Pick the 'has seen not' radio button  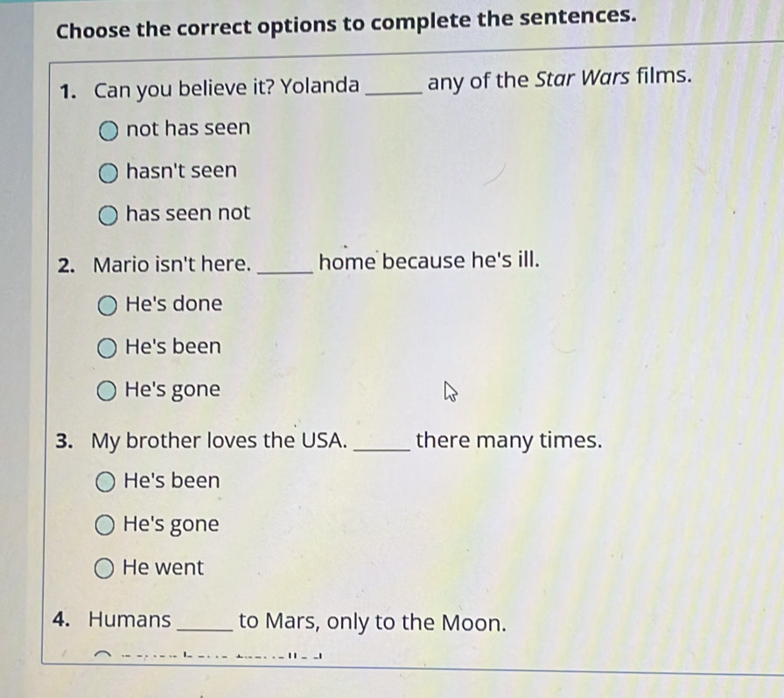108,215
